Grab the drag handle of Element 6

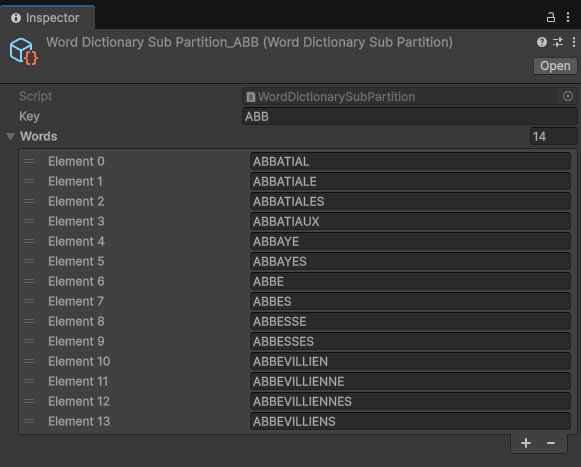[29, 281]
